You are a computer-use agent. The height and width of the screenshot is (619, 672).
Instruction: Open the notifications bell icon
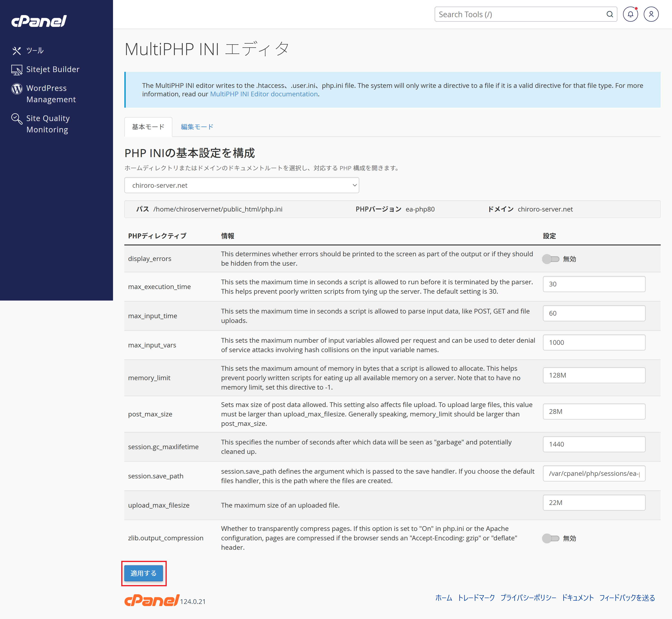pyautogui.click(x=630, y=14)
